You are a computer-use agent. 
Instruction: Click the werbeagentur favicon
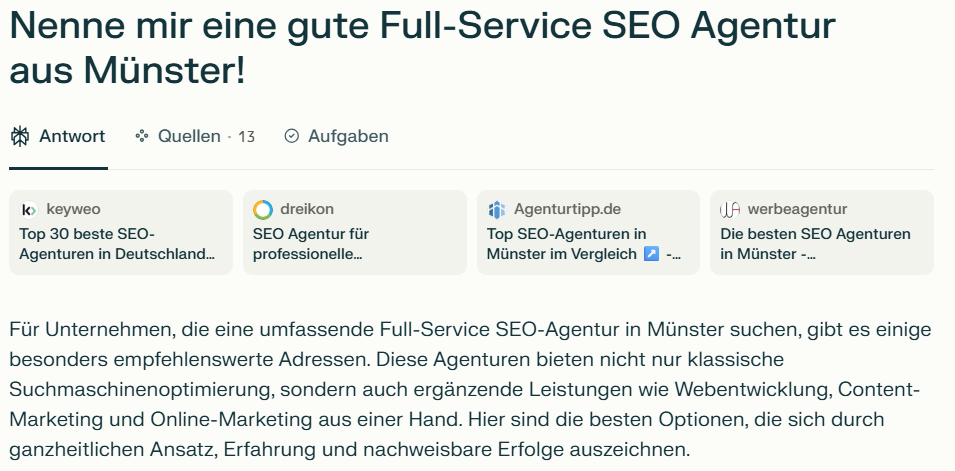(730, 210)
